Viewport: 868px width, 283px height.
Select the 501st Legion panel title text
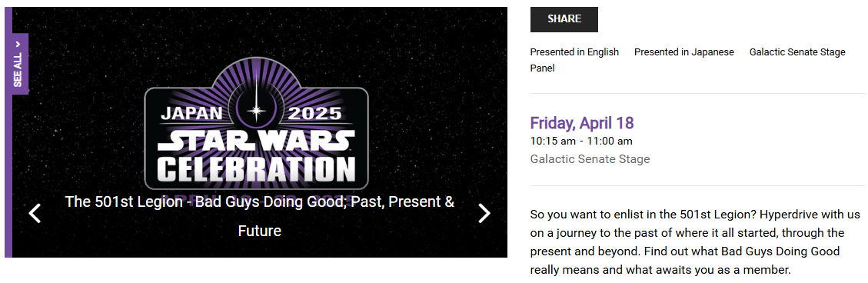pos(260,216)
